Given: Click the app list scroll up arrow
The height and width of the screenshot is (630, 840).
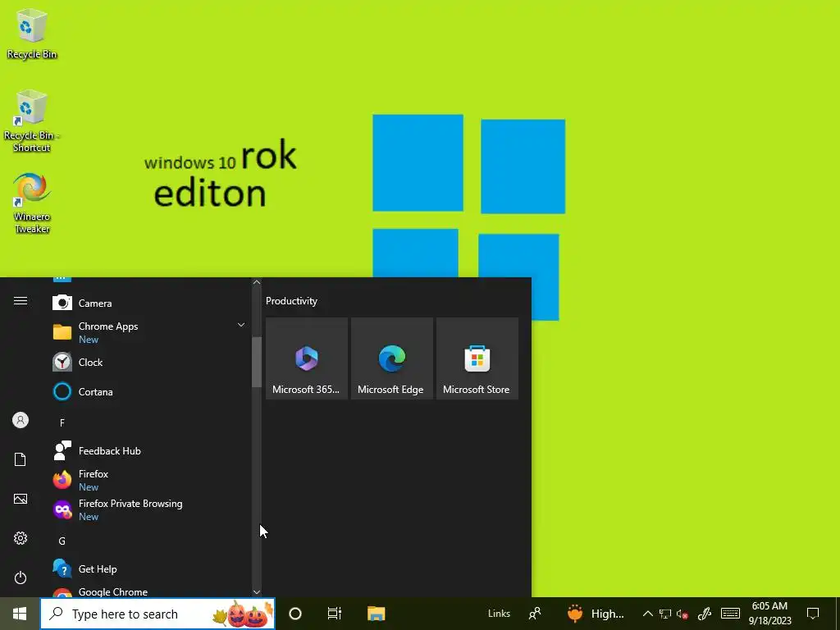Looking at the screenshot, I should pos(257,282).
